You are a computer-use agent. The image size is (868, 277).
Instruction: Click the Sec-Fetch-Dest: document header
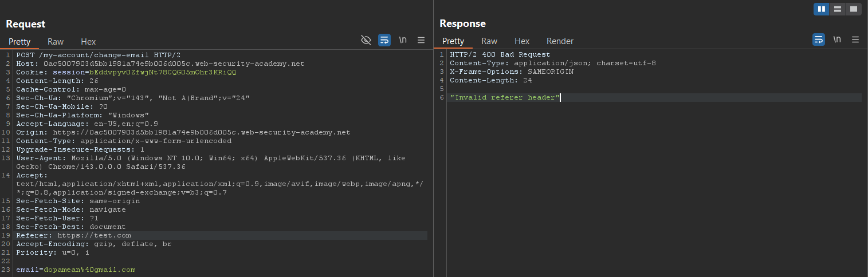(71, 227)
